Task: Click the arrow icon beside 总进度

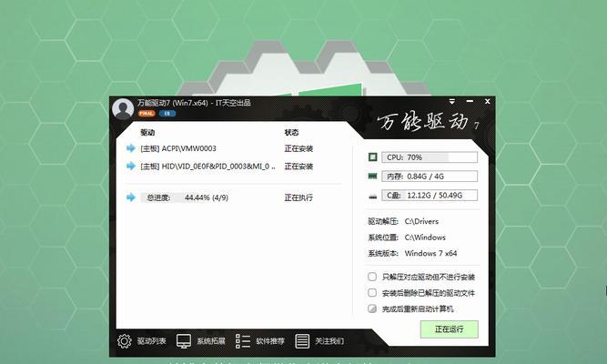Action: [x=131, y=197]
